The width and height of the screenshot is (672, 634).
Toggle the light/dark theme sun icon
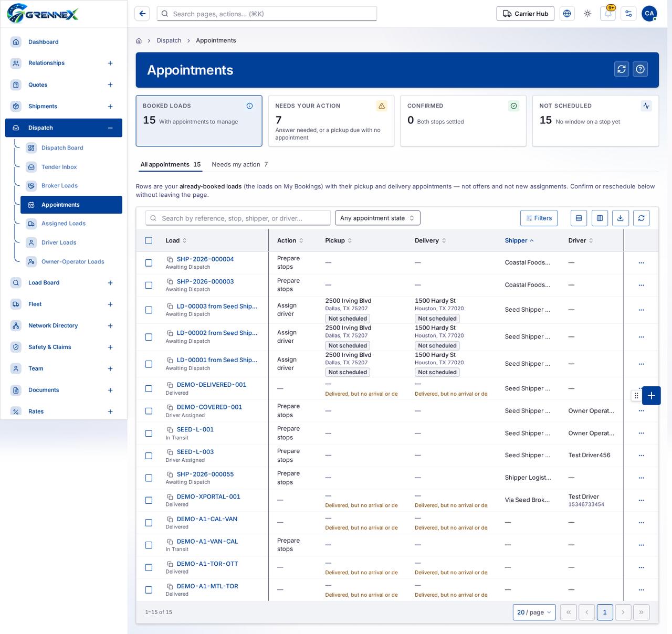click(x=587, y=14)
